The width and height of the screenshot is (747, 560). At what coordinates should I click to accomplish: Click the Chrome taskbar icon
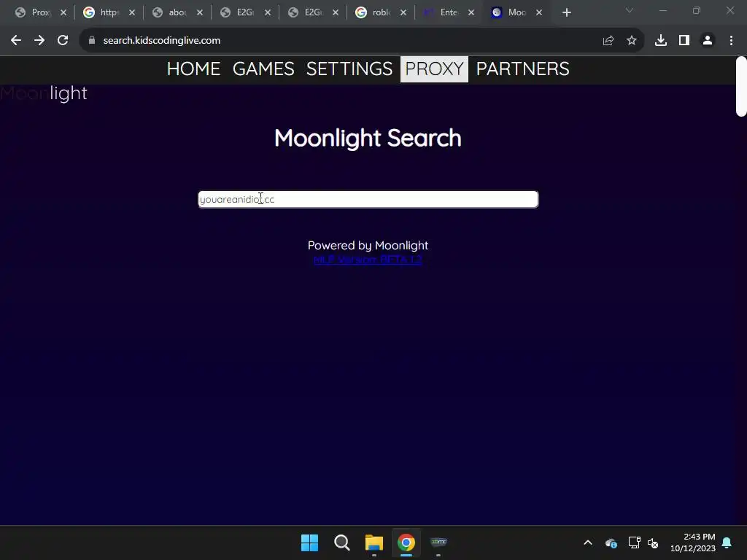(x=406, y=542)
